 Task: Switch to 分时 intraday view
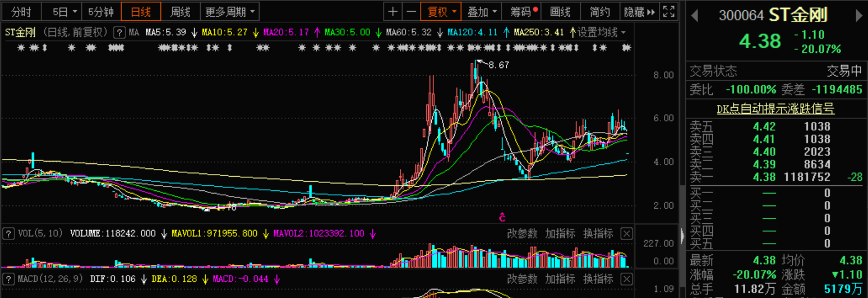[x=21, y=12]
